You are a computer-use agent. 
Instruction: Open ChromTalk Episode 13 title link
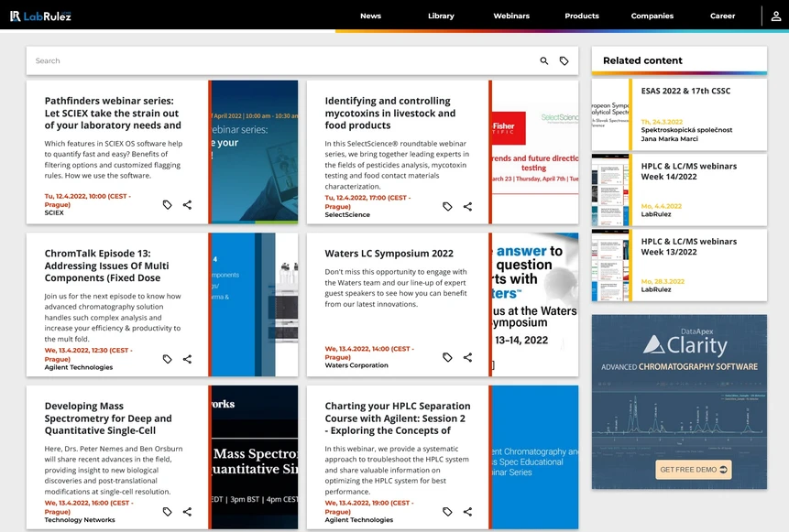pos(106,266)
